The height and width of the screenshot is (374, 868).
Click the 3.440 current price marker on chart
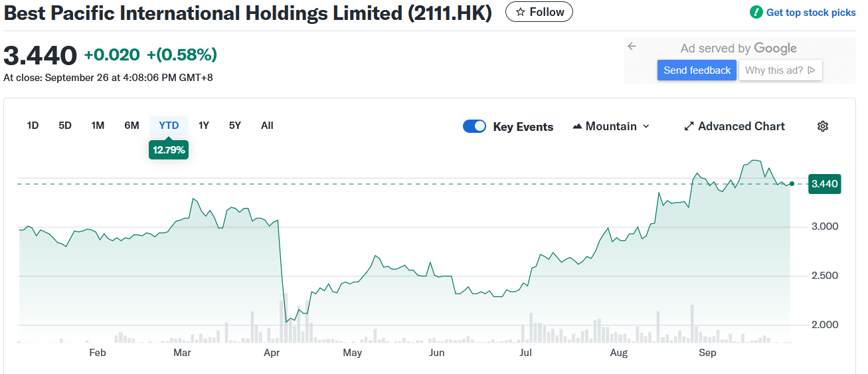tap(824, 184)
